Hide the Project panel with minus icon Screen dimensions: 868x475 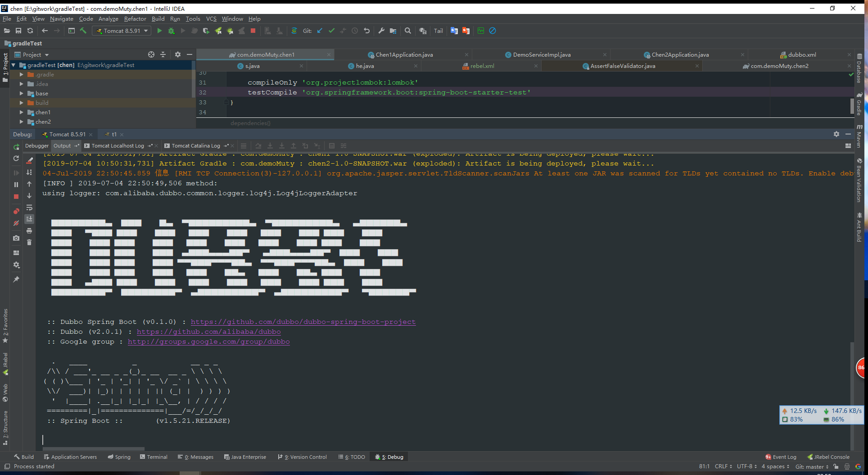pyautogui.click(x=190, y=54)
